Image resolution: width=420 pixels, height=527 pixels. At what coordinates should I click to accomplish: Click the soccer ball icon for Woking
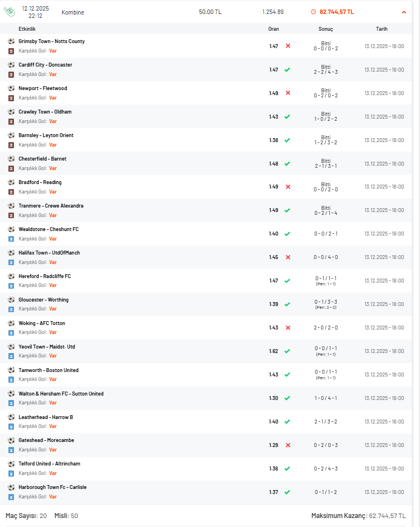point(11,323)
